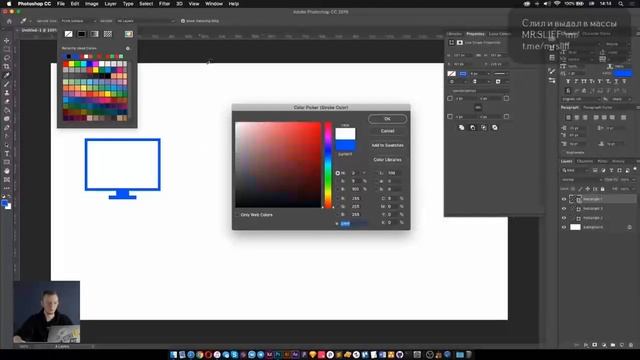Select the Clone Stamp tool

point(7,93)
